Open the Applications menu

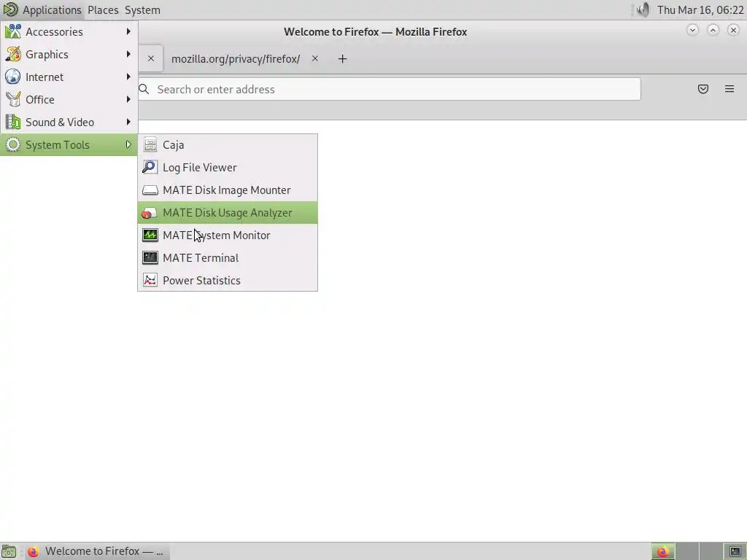click(52, 9)
